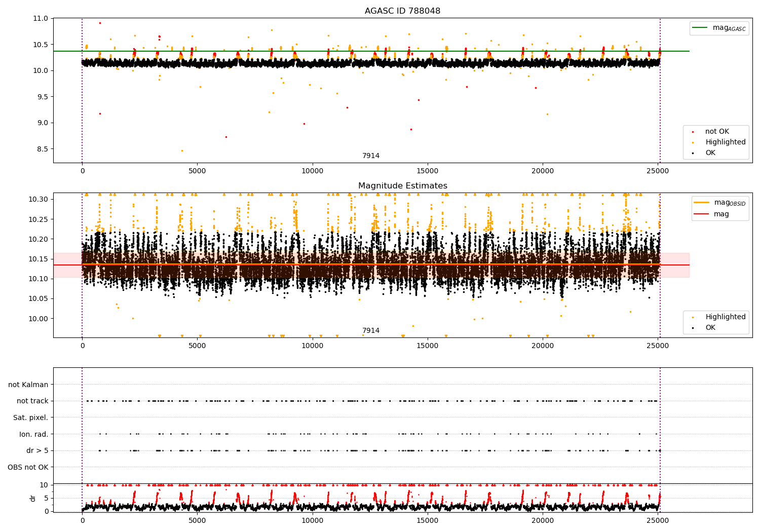
Task: Select the 'dr > 5' row label
Action: pos(37,451)
